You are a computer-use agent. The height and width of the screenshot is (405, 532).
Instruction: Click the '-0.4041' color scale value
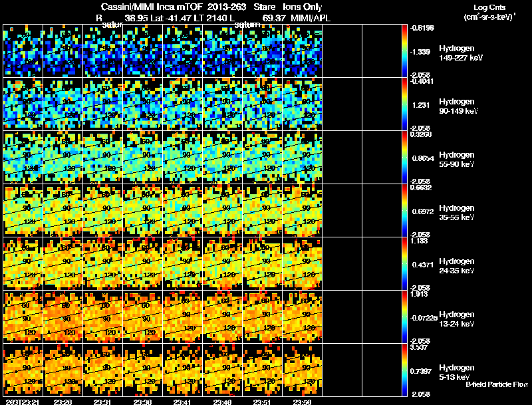422,81
